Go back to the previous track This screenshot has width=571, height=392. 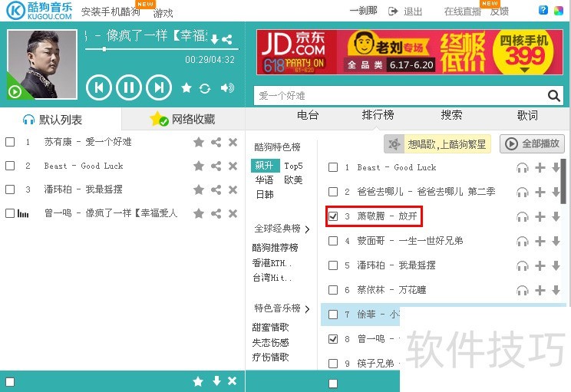point(98,87)
